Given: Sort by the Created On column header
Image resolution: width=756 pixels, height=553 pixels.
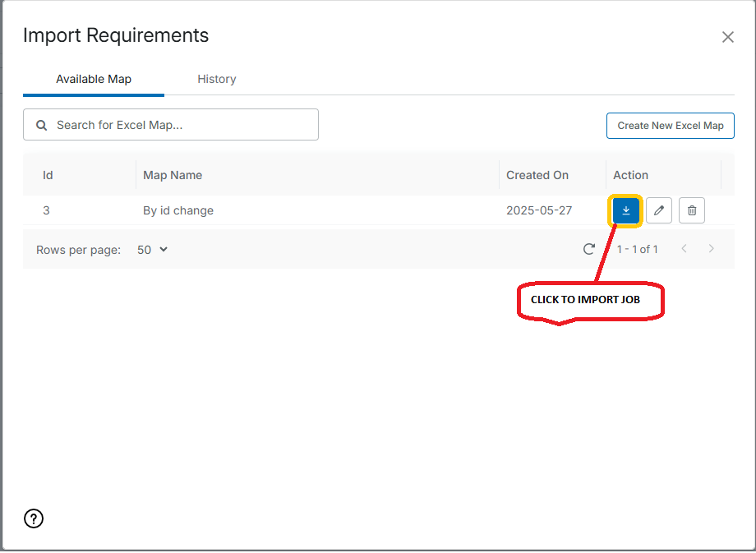Looking at the screenshot, I should click(x=537, y=175).
